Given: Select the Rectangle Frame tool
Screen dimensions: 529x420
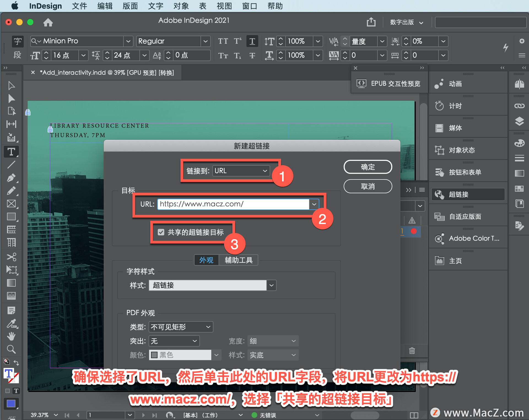Looking at the screenshot, I should [x=11, y=204].
